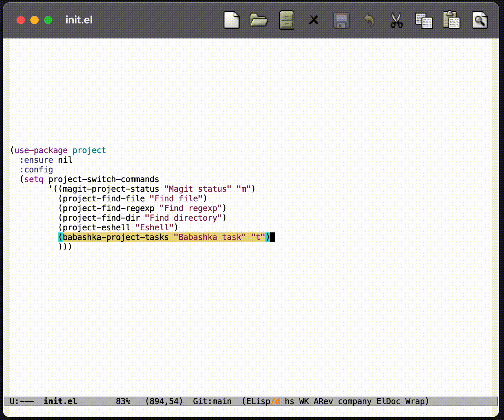Click project-find-dir symbol

click(101, 218)
